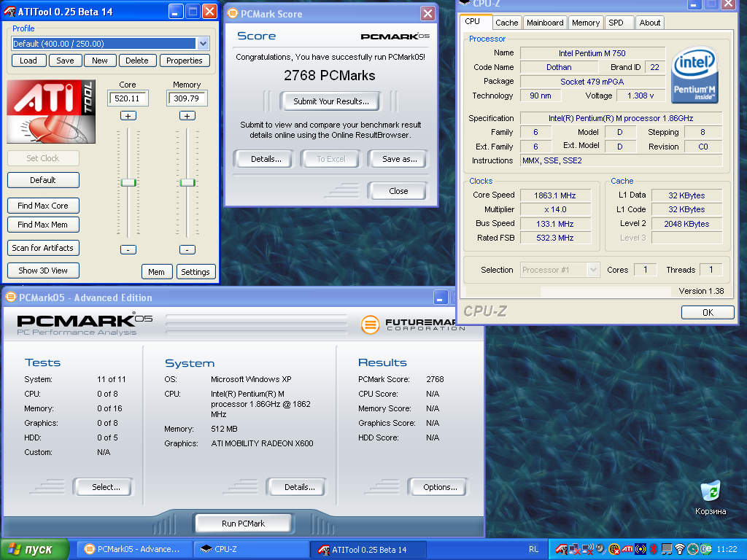Increase Memory clock with plus button
This screenshot has height=560, width=747.
187,116
